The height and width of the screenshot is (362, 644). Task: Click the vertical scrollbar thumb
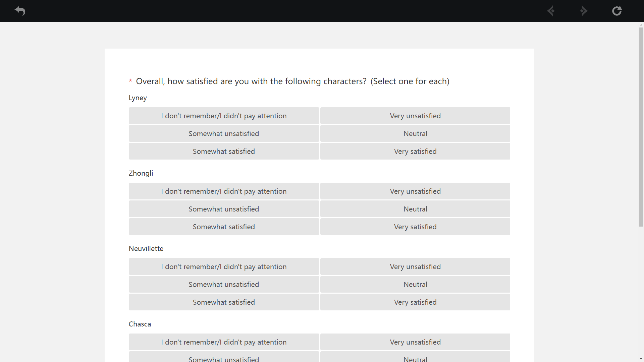(x=641, y=127)
